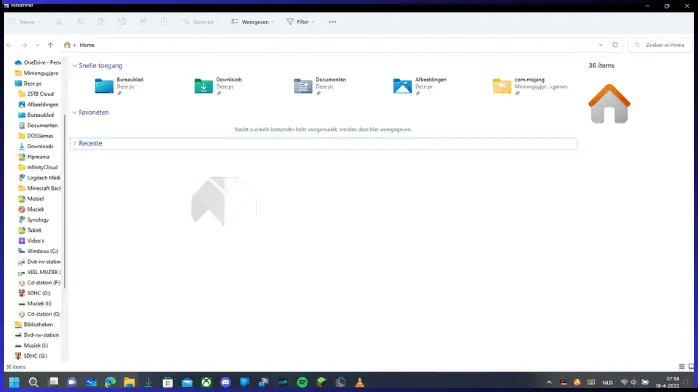The width and height of the screenshot is (698, 392).
Task: Open VLC media player from taskbar
Action: (360, 382)
